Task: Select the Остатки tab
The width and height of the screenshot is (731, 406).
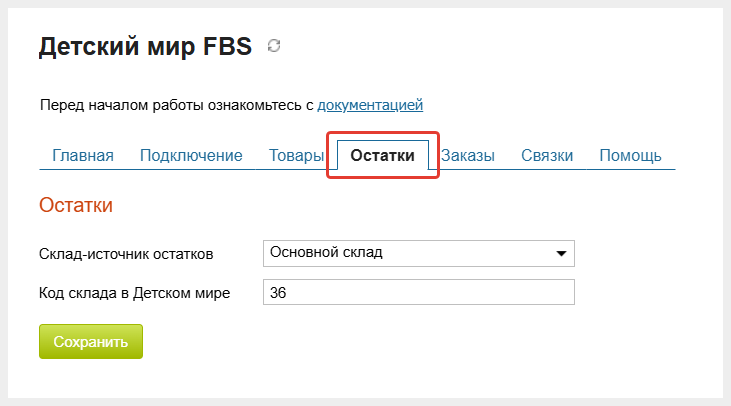Action: coord(382,155)
